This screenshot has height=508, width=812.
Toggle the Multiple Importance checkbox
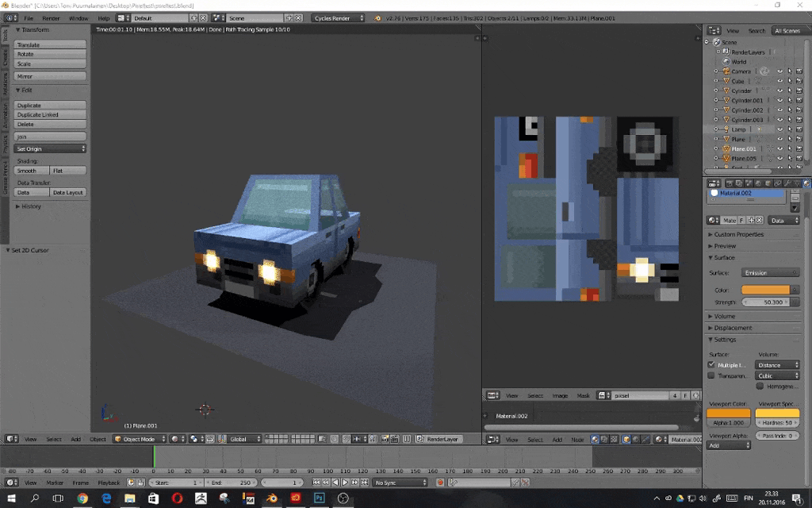click(x=710, y=364)
